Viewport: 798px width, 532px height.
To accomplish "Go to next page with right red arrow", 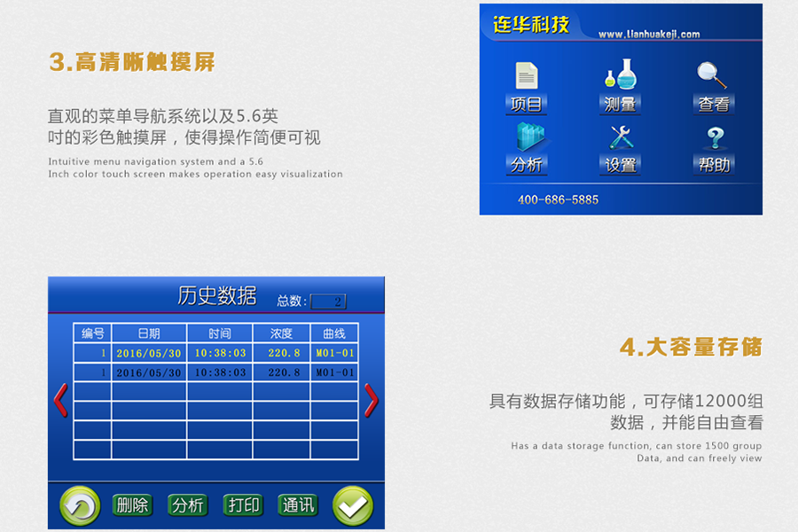I will click(x=371, y=400).
